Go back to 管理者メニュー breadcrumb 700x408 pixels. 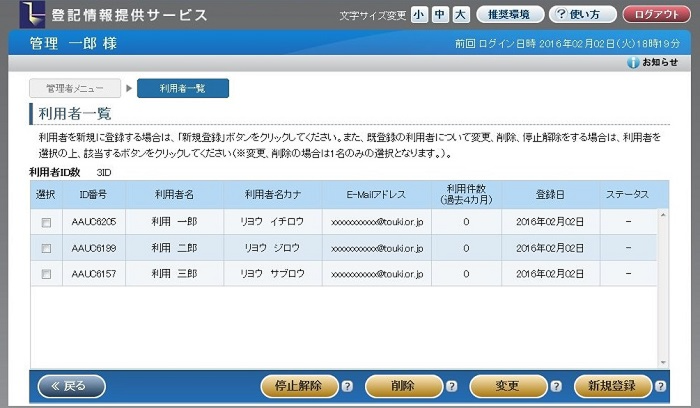pyautogui.click(x=75, y=88)
